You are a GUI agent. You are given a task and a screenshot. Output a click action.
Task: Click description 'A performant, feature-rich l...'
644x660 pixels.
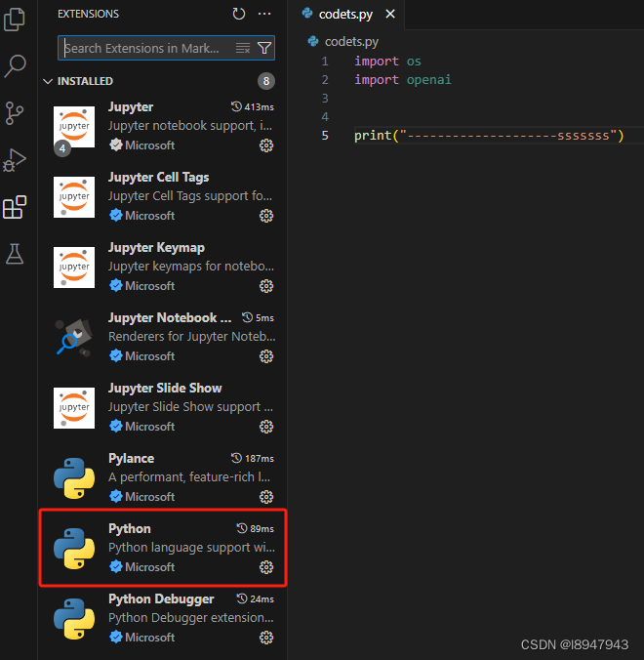point(189,477)
